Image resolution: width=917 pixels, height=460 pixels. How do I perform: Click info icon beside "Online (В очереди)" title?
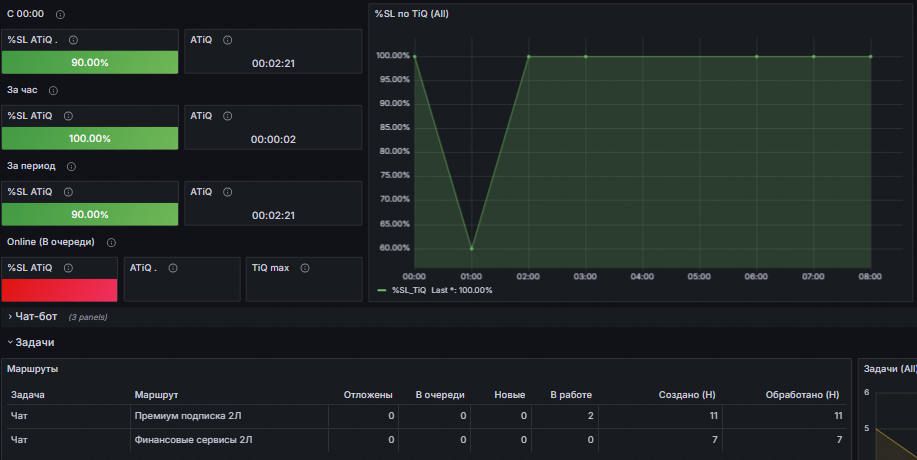pyautogui.click(x=111, y=243)
